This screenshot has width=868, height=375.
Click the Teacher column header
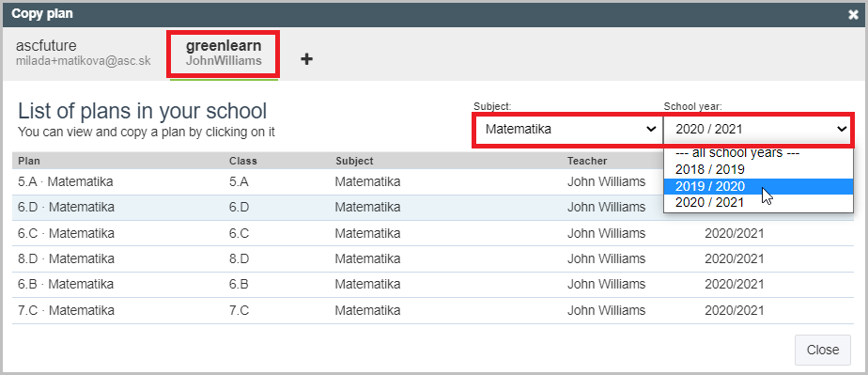point(587,162)
